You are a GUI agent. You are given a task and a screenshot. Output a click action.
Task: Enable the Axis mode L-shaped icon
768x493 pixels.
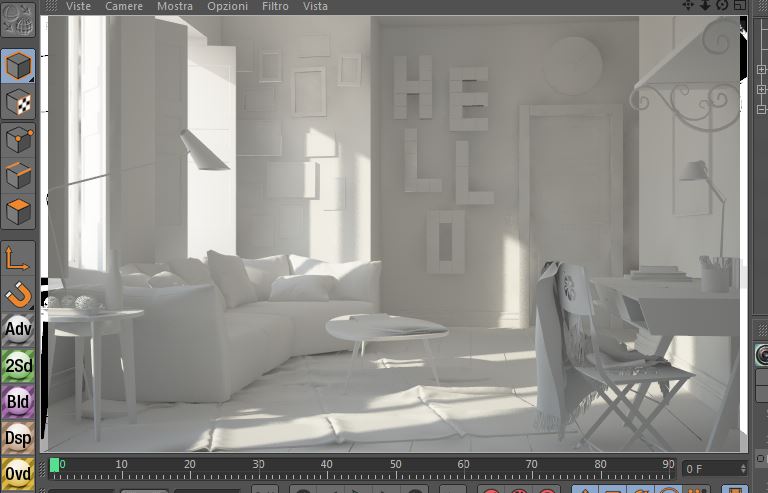[18, 258]
